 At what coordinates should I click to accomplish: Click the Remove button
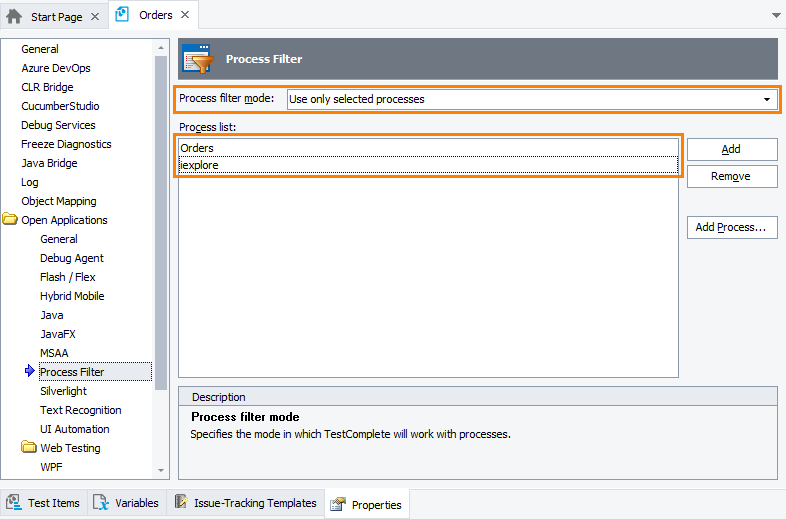(732, 177)
